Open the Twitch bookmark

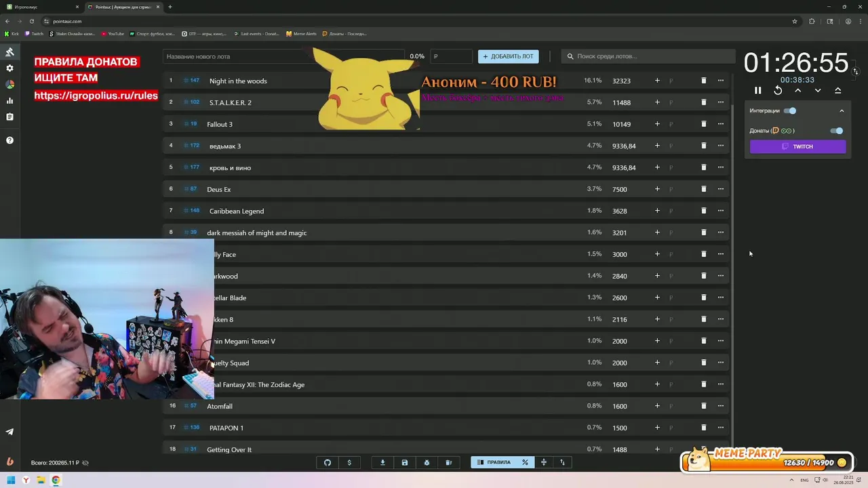click(34, 33)
